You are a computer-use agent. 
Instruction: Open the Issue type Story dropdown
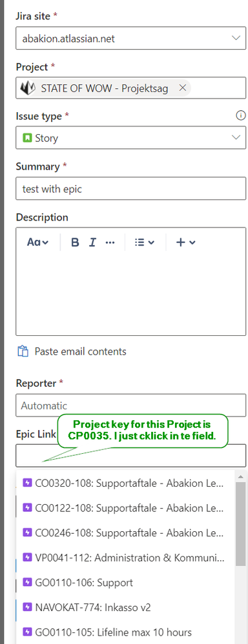click(131, 137)
